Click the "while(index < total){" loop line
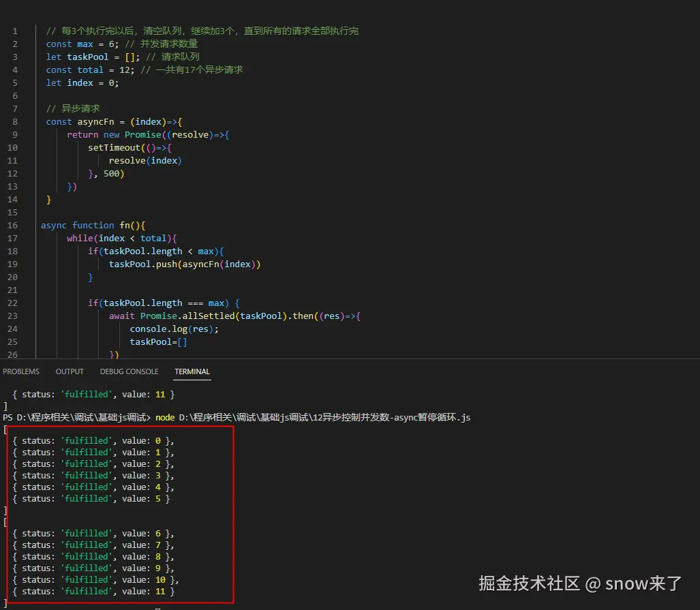Screen dimensions: 700x610 tap(121, 238)
